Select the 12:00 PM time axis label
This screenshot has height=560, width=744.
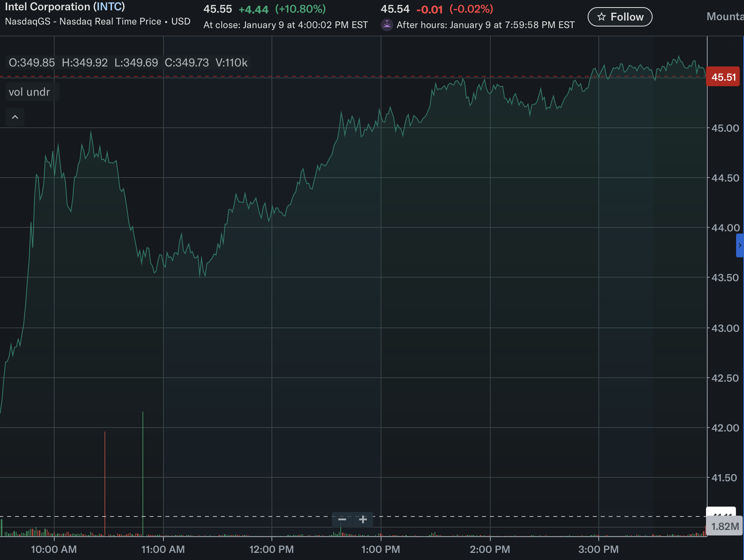point(271,549)
